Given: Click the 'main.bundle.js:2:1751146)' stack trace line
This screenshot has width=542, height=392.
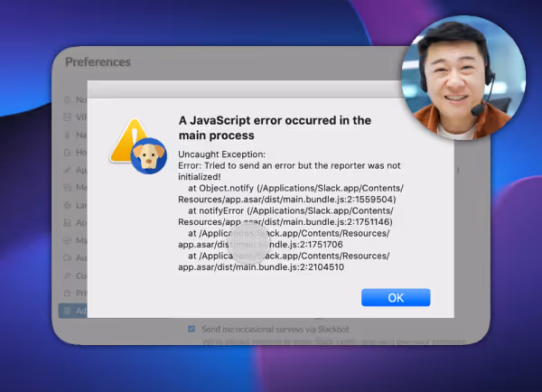Looking at the screenshot, I should pos(285,222).
